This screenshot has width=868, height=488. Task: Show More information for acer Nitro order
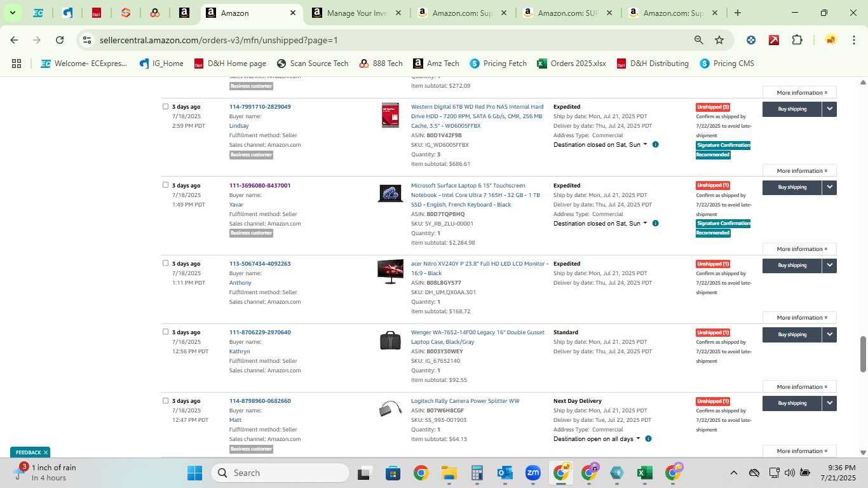coord(799,318)
